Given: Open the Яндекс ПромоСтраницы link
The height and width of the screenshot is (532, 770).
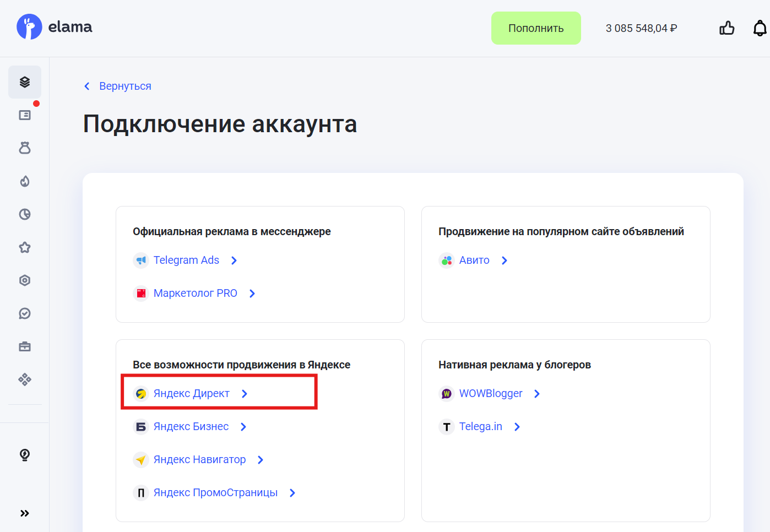Looking at the screenshot, I should point(215,492).
